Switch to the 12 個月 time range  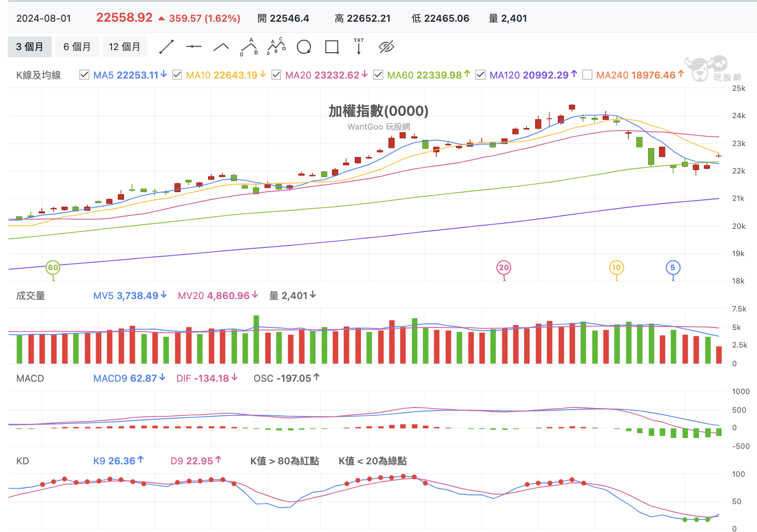coord(124,47)
